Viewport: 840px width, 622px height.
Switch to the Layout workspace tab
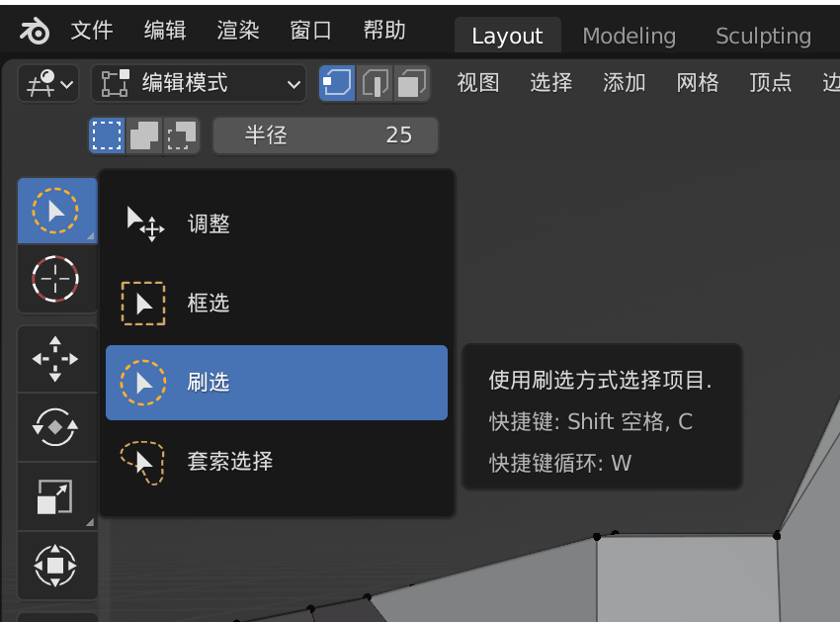(x=507, y=36)
